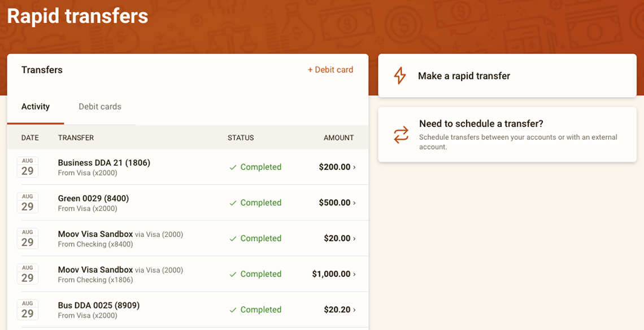Click the Completed checkmark for the $200.00 transfer
Image resolution: width=644 pixels, height=330 pixels.
click(233, 168)
